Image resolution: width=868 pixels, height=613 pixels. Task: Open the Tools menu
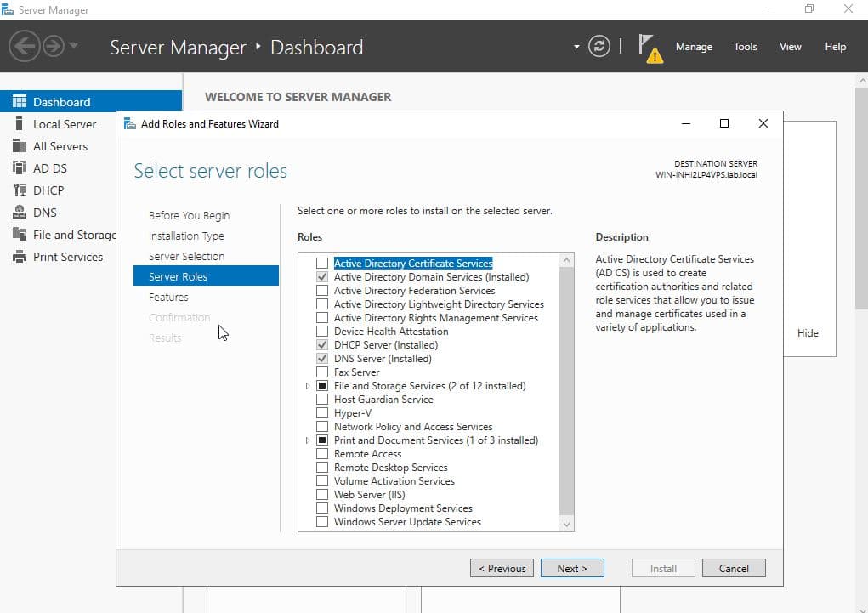(745, 47)
